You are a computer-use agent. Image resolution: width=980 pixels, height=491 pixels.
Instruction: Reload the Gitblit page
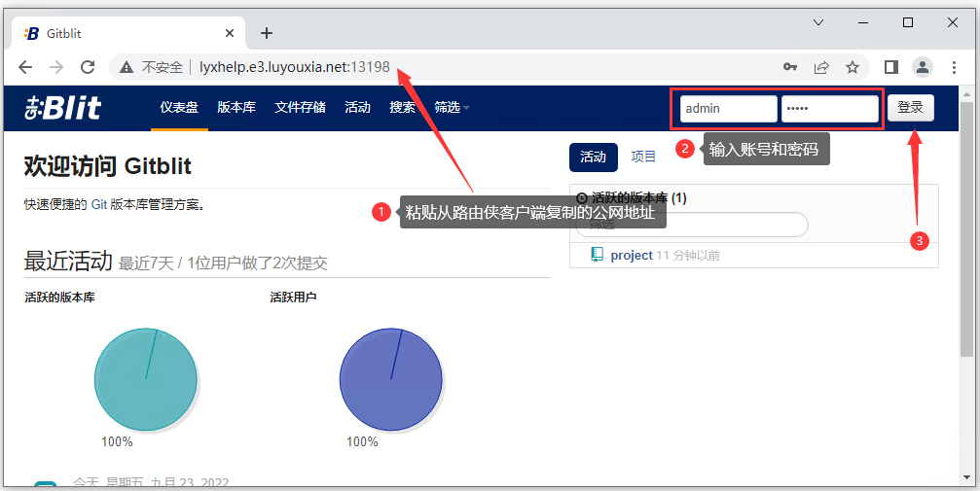click(x=88, y=67)
